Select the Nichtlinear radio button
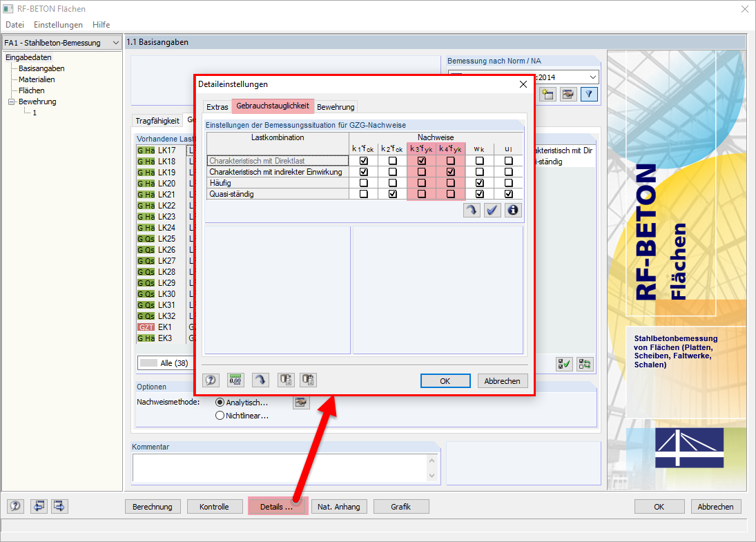 [x=220, y=415]
